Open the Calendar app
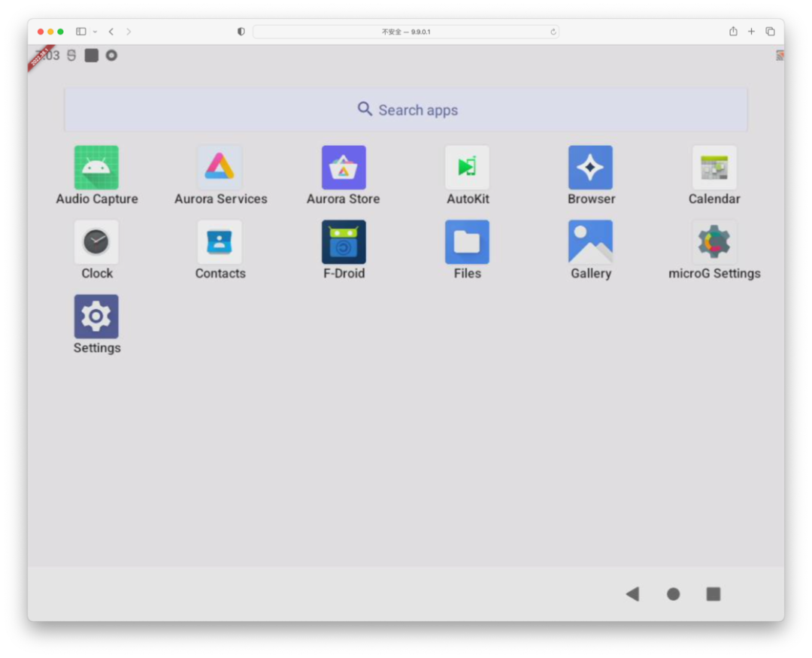 pyautogui.click(x=714, y=168)
